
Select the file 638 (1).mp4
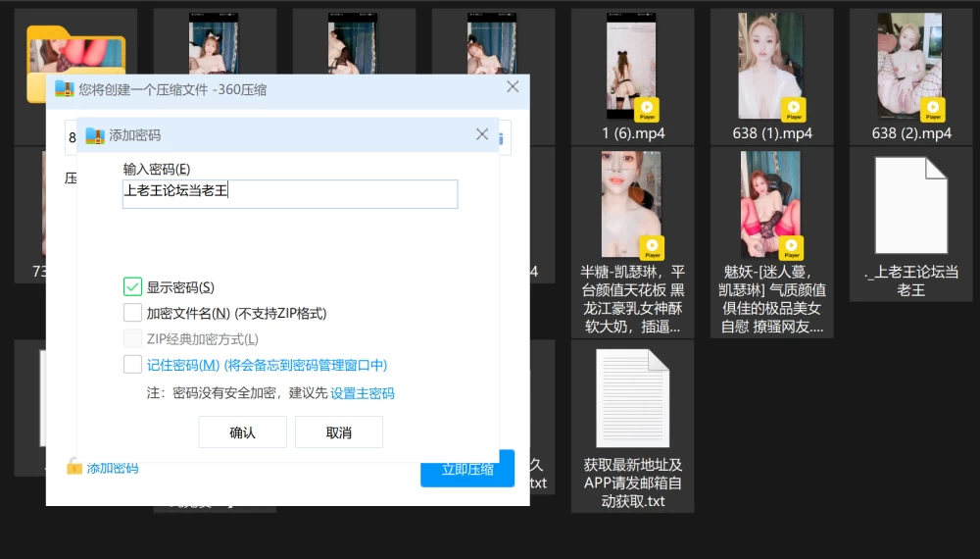pos(772,76)
